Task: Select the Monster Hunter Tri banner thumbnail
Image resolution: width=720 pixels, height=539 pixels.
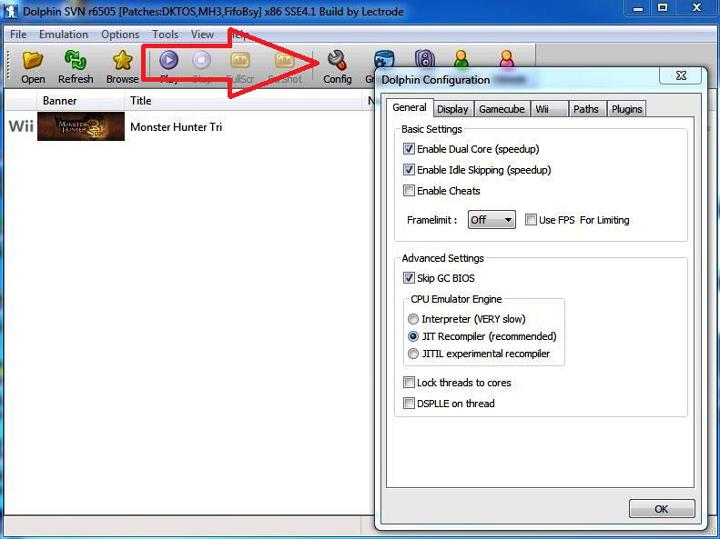Action: tap(81, 126)
